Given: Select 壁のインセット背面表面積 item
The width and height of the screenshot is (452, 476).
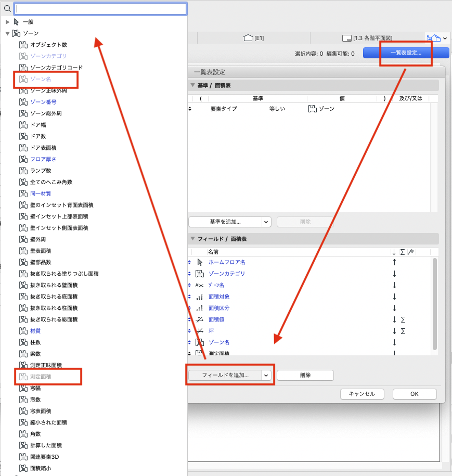Looking at the screenshot, I should pyautogui.click(x=61, y=205).
